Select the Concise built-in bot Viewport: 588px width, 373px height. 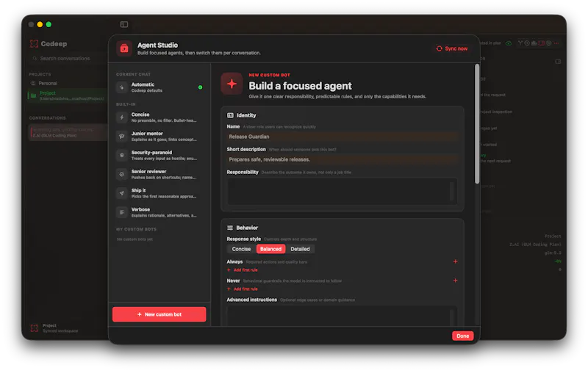pyautogui.click(x=159, y=117)
